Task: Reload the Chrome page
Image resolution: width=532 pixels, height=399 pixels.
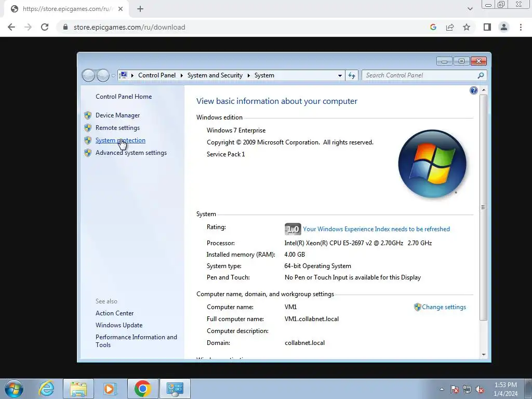Action: (x=45, y=27)
